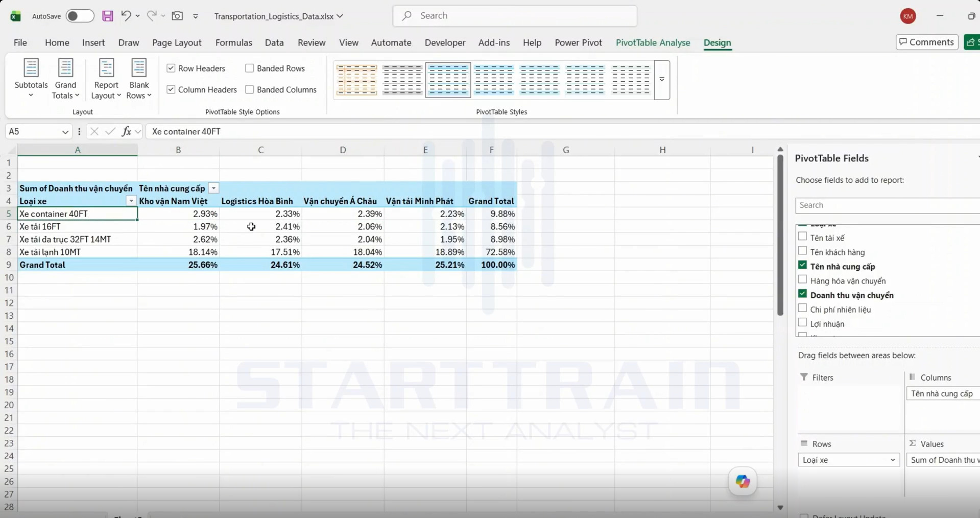980x518 pixels.
Task: Uncheck the Row Headers checkbox
Action: click(x=171, y=68)
